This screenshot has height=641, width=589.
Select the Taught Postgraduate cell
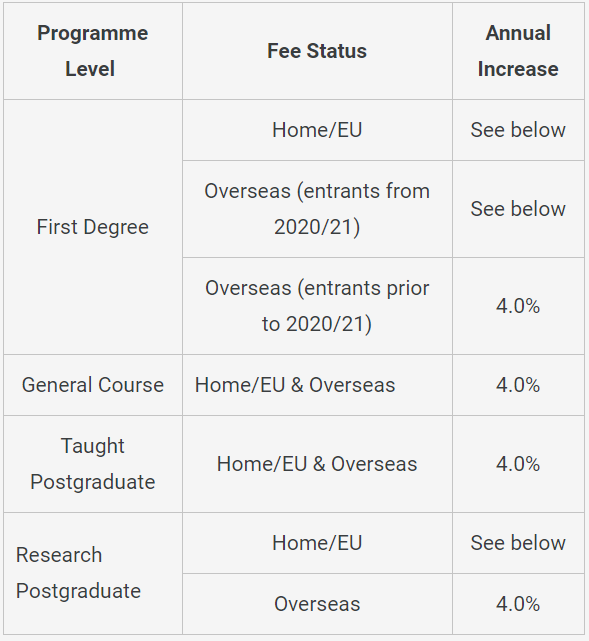click(93, 464)
